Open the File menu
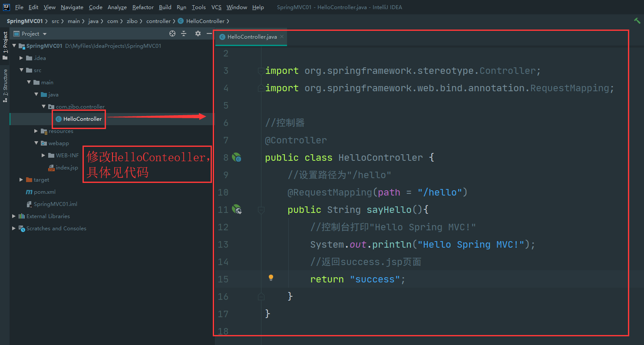This screenshot has width=644, height=345. pos(19,7)
